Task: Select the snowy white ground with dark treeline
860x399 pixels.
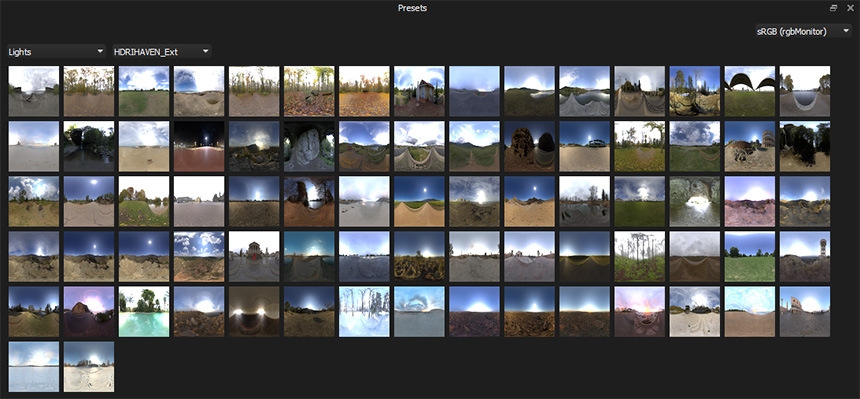Action: tap(89, 367)
